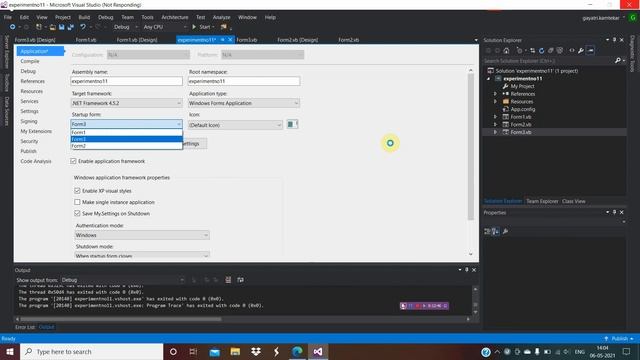Switch to the Form2.vb [Design] tab
The image size is (640, 360).
[298, 40]
